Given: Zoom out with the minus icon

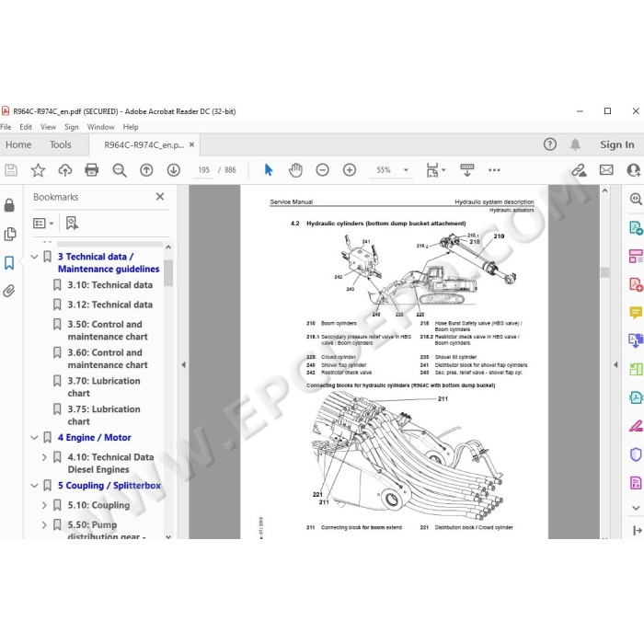Looking at the screenshot, I should (x=322, y=169).
